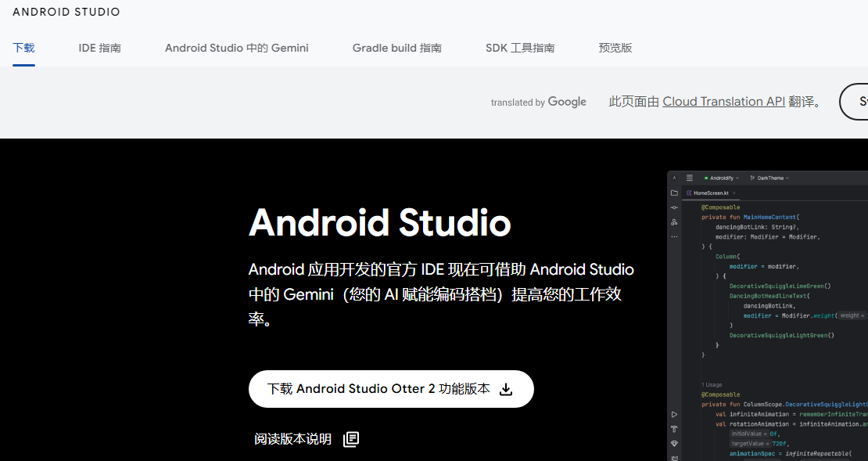Click Structure icon in IDE sidebar
Image resolution: width=868 pixels, height=461 pixels.
pyautogui.click(x=674, y=222)
